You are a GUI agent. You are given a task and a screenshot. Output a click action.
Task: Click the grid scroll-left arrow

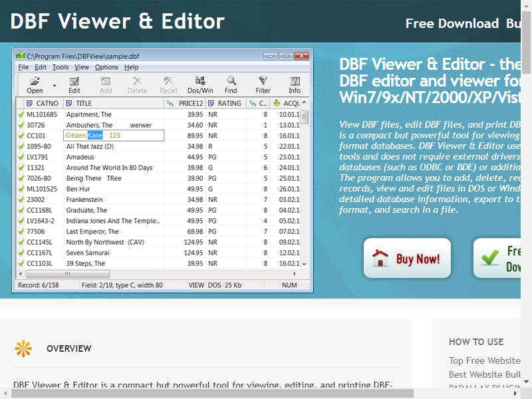pos(21,274)
